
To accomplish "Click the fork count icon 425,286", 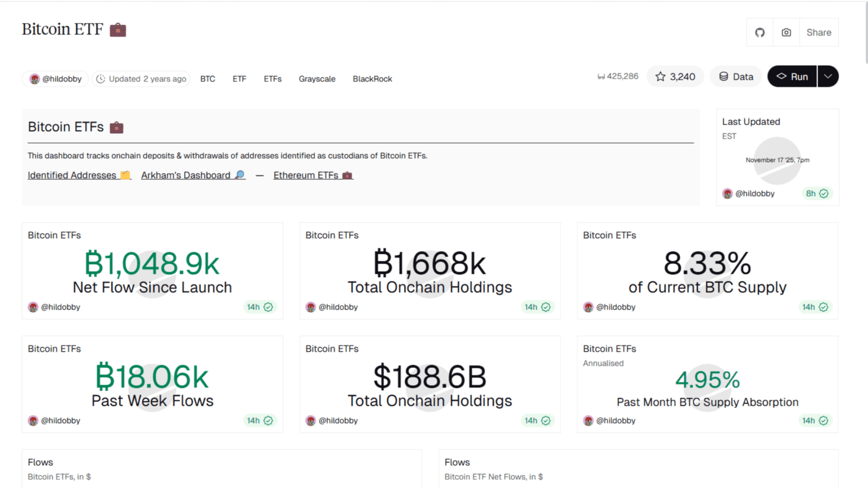I will pyautogui.click(x=601, y=76).
